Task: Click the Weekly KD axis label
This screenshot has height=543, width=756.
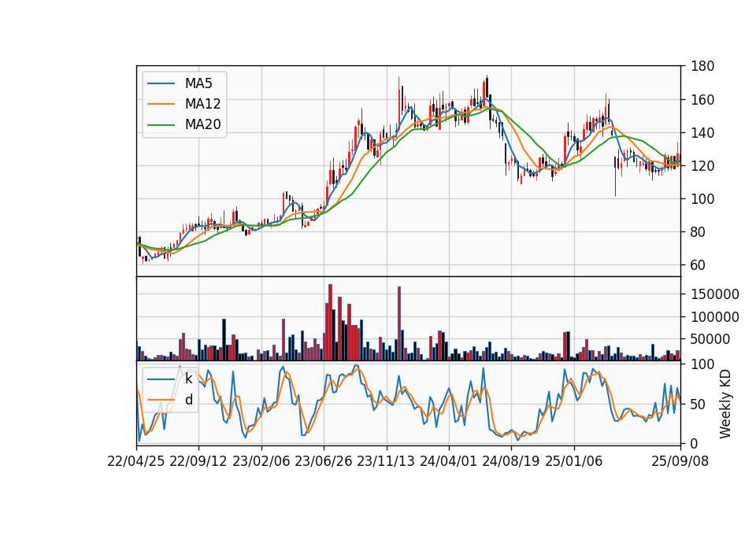Action: coord(725,404)
